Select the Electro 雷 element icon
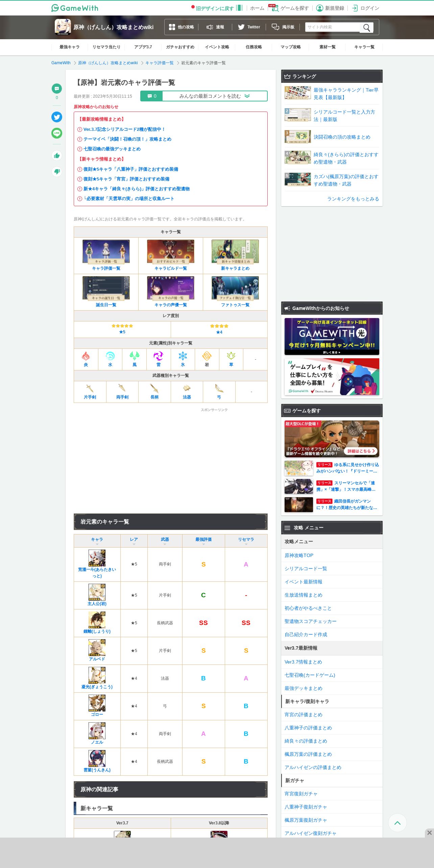The image size is (434, 868). pyautogui.click(x=159, y=356)
